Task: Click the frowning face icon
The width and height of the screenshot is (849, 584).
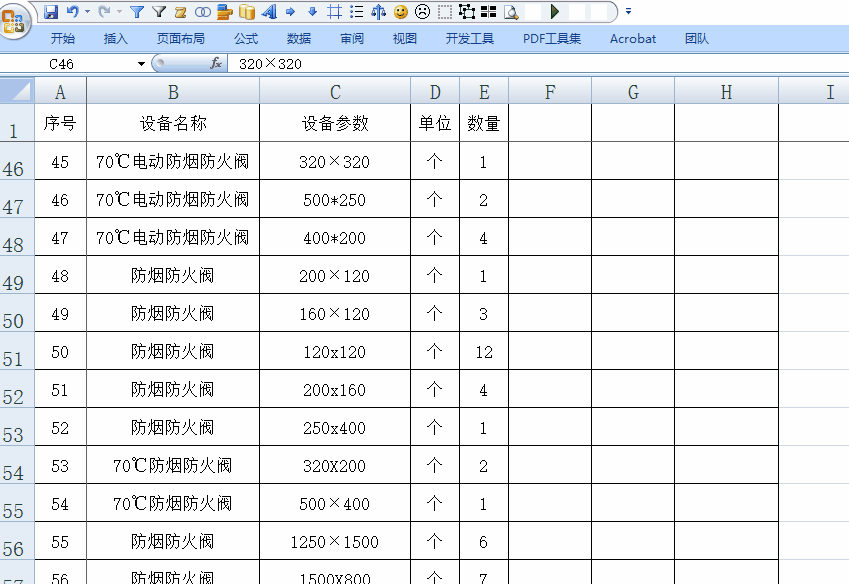Action: tap(420, 11)
